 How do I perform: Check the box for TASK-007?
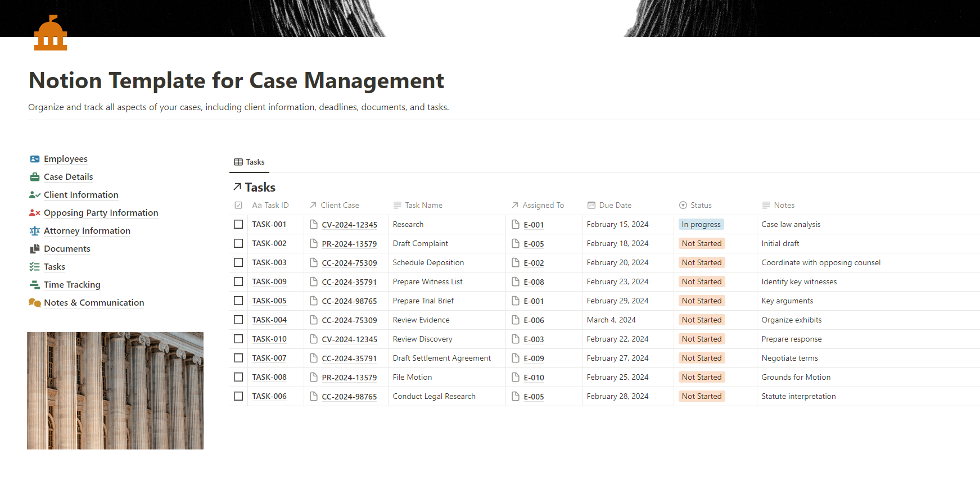tap(238, 358)
